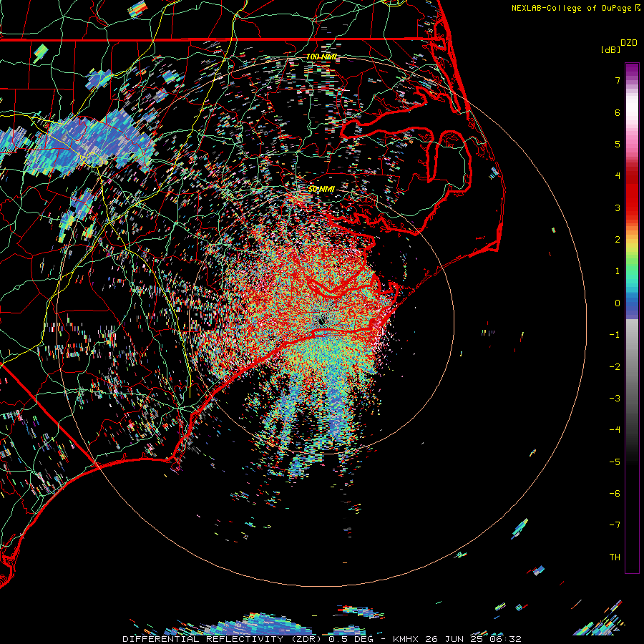644x644 pixels.
Task: Select the 7 value on the color scale
Action: 618,80
